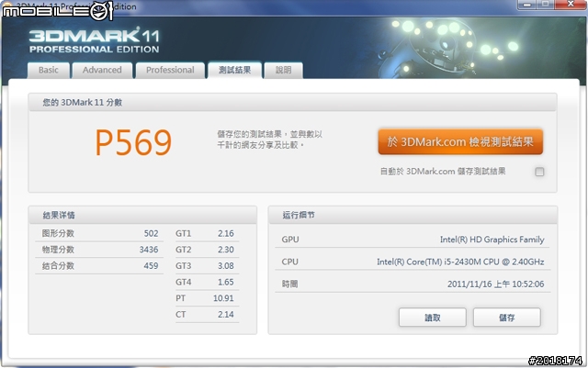Click the GT2 result 2.30
Screen dimensions: 588x368
226,250
